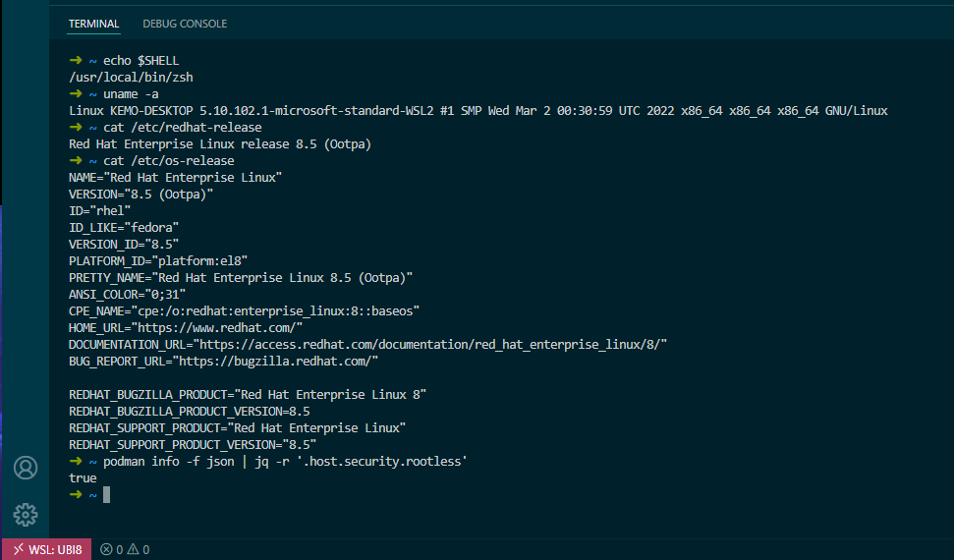Open the Accounts icon in activity bar
This screenshot has width=954, height=560.
(x=26, y=468)
